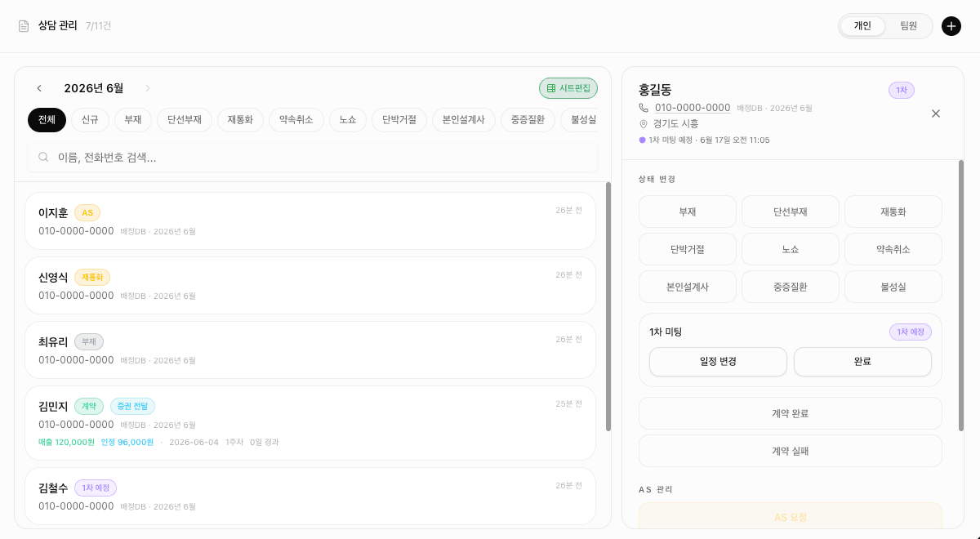Select the 전체 filter tab
Viewport: 980px width, 539px height.
pyautogui.click(x=47, y=120)
